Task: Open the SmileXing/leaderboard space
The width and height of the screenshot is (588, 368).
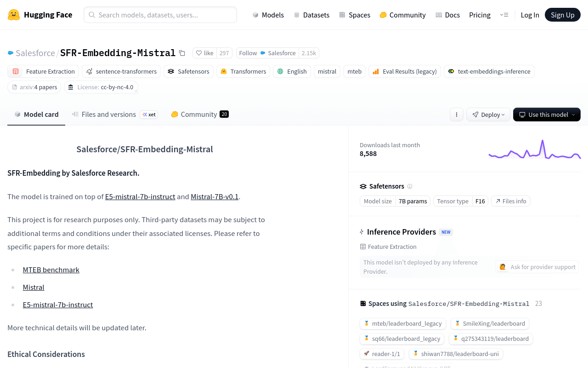Action: [490, 323]
